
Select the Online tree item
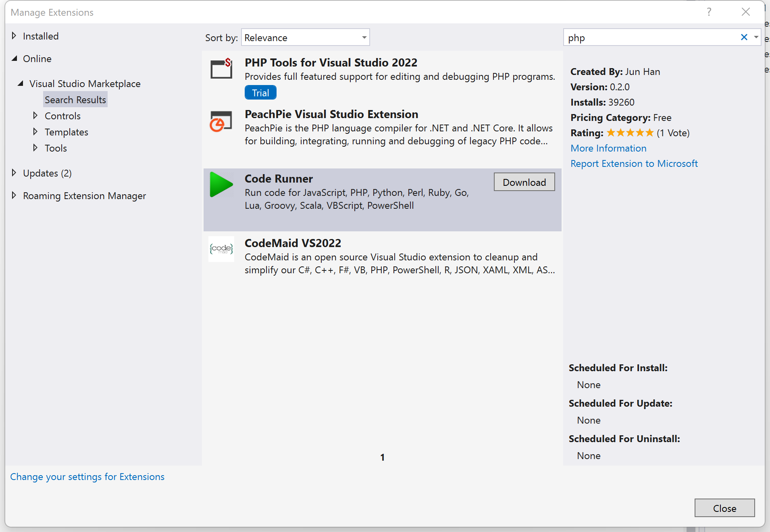pos(37,58)
